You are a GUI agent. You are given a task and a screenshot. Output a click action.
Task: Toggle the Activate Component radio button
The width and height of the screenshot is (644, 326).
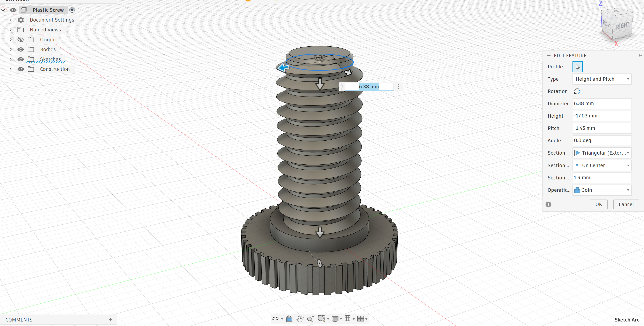tap(72, 10)
